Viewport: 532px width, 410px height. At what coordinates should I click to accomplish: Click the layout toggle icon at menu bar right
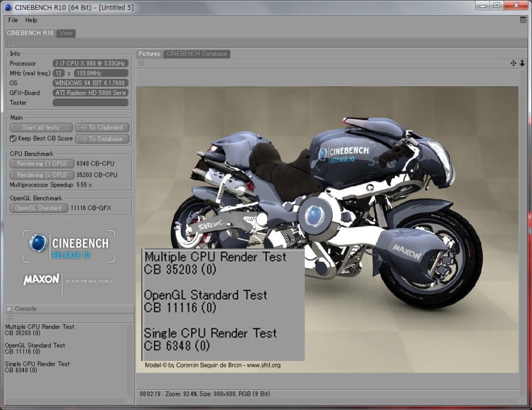(523, 20)
